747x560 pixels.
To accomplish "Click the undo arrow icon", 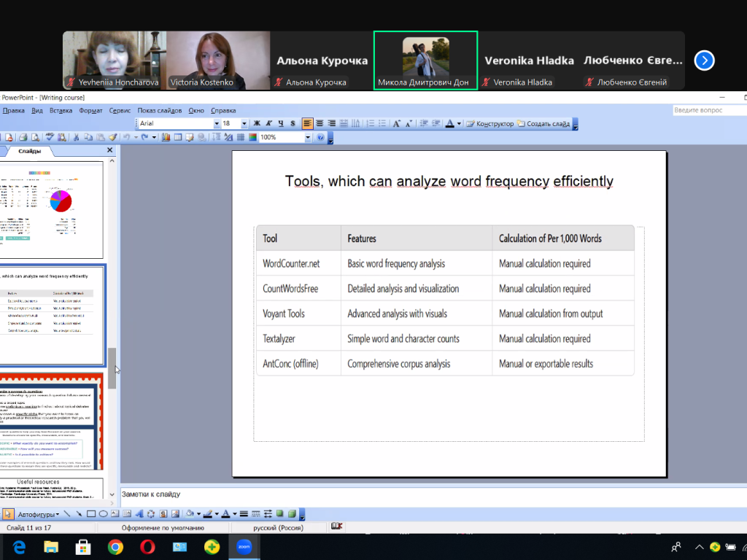I will tap(127, 138).
